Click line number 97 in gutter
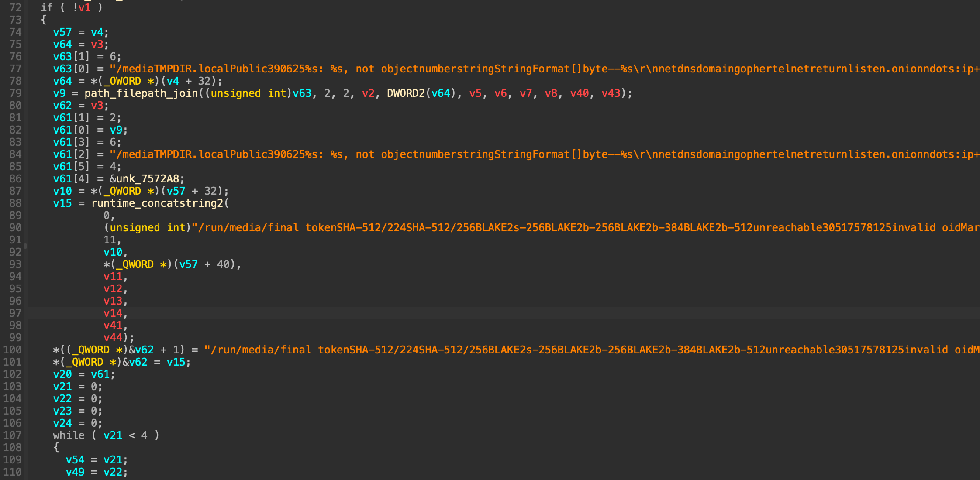980x480 pixels. point(15,313)
